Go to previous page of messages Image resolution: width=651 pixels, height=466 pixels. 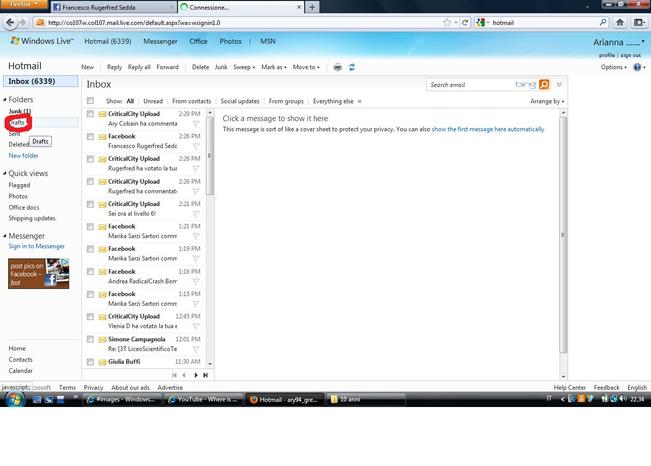coord(184,375)
